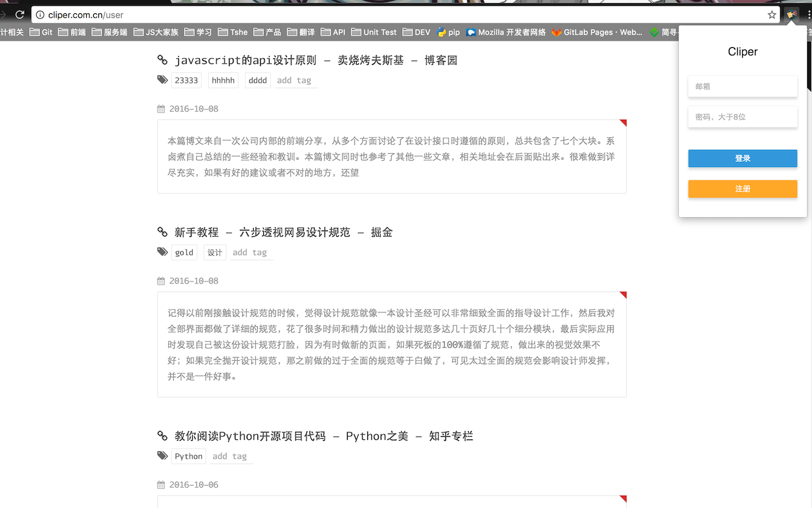812x508 pixels.
Task: Open the 翻译 bookmarks folder
Action: coord(301,32)
